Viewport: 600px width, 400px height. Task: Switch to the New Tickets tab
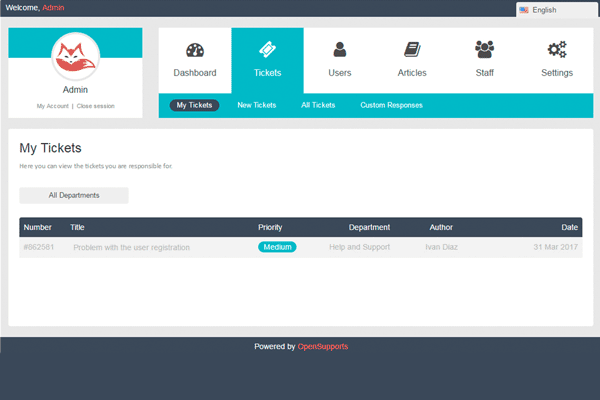pyautogui.click(x=257, y=105)
